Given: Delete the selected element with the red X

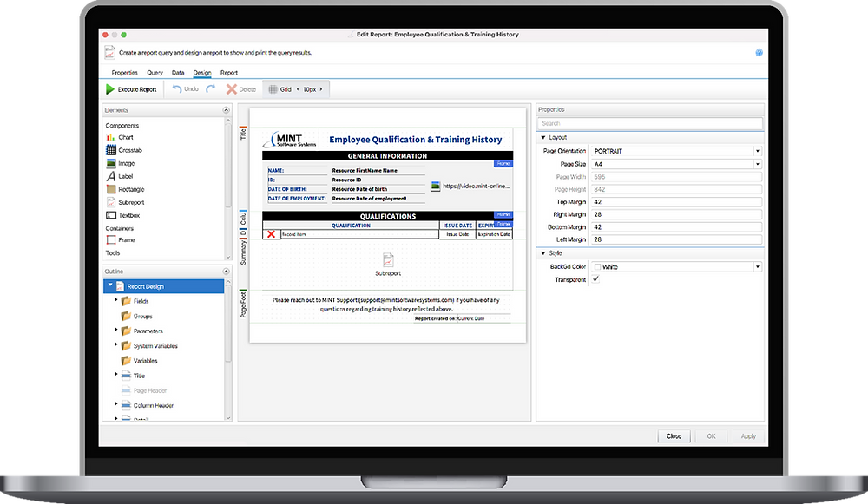Looking at the screenshot, I should (x=240, y=89).
